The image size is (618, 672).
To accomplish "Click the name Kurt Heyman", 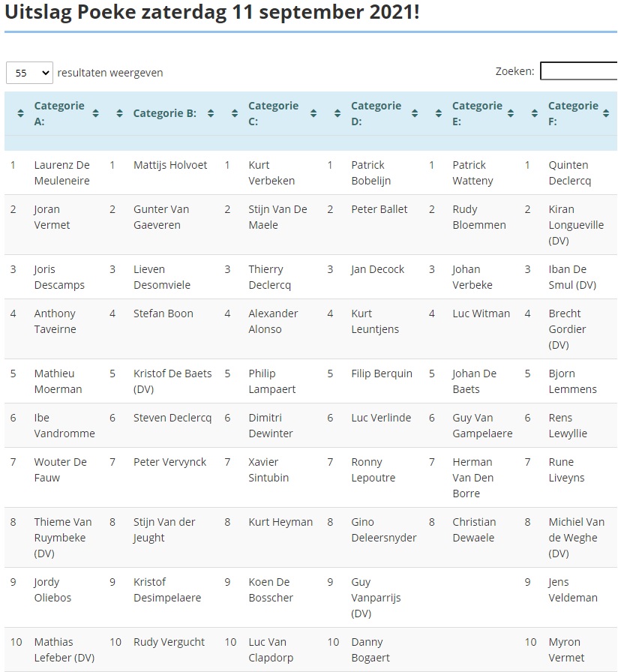I will click(280, 521).
